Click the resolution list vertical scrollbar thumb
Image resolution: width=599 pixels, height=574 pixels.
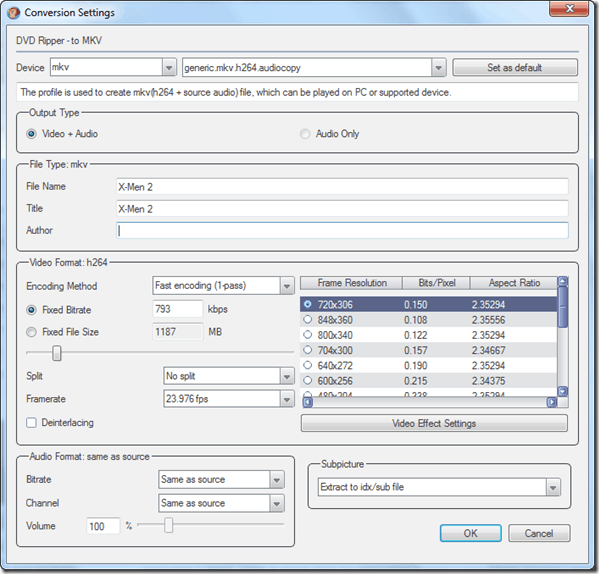click(x=563, y=307)
